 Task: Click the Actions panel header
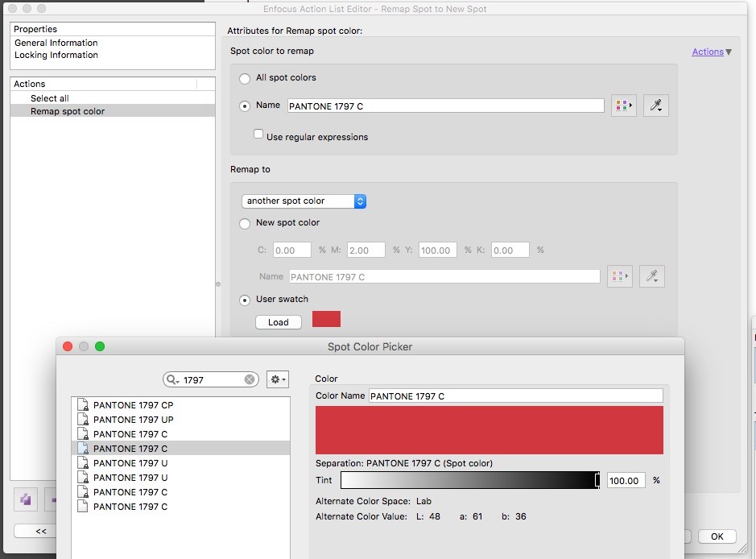tap(113, 84)
